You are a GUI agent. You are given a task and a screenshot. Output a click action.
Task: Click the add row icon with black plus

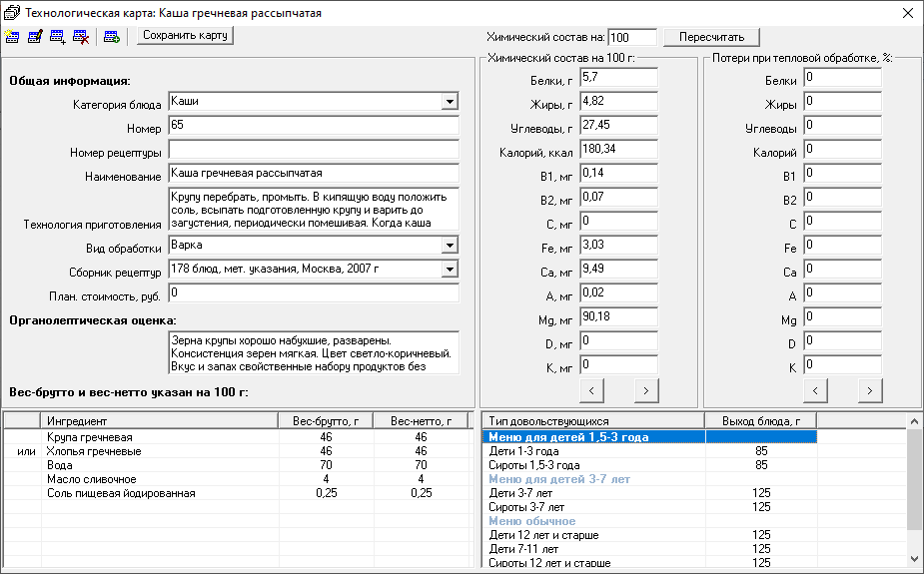pos(58,36)
